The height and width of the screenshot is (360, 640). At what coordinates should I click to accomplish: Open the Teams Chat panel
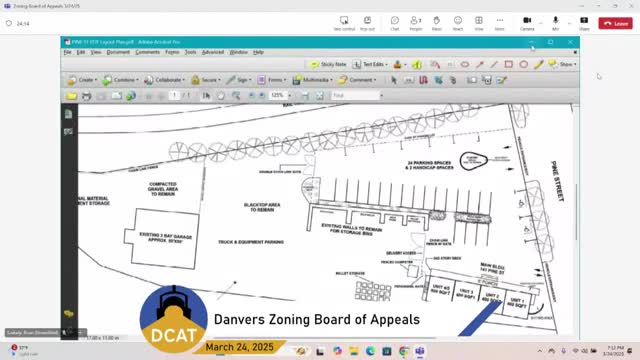395,23
